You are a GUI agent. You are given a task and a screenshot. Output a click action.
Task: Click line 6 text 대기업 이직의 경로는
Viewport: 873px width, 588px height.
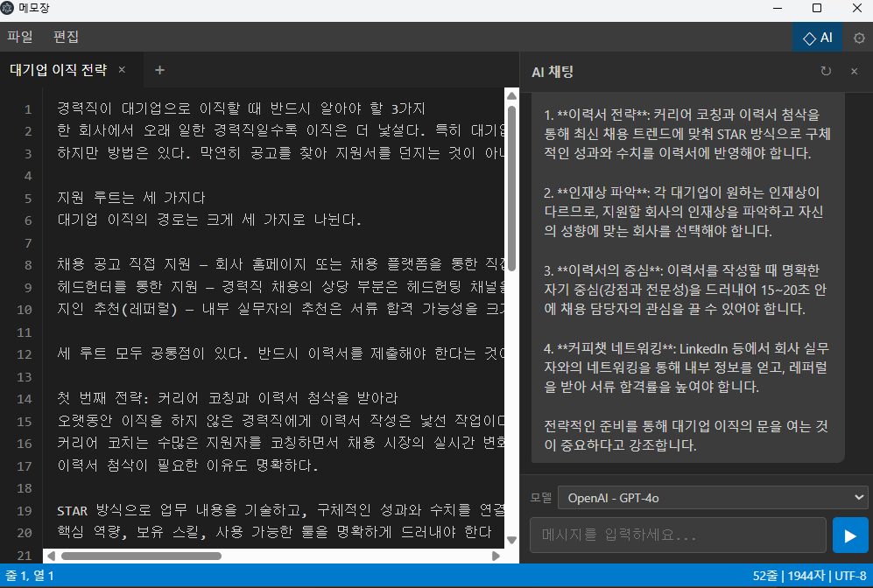click(128, 220)
